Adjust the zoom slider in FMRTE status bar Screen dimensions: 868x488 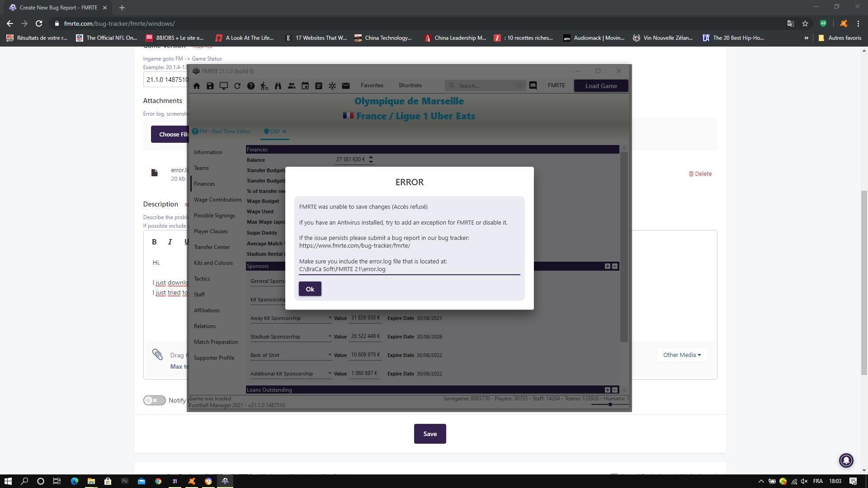click(610, 404)
